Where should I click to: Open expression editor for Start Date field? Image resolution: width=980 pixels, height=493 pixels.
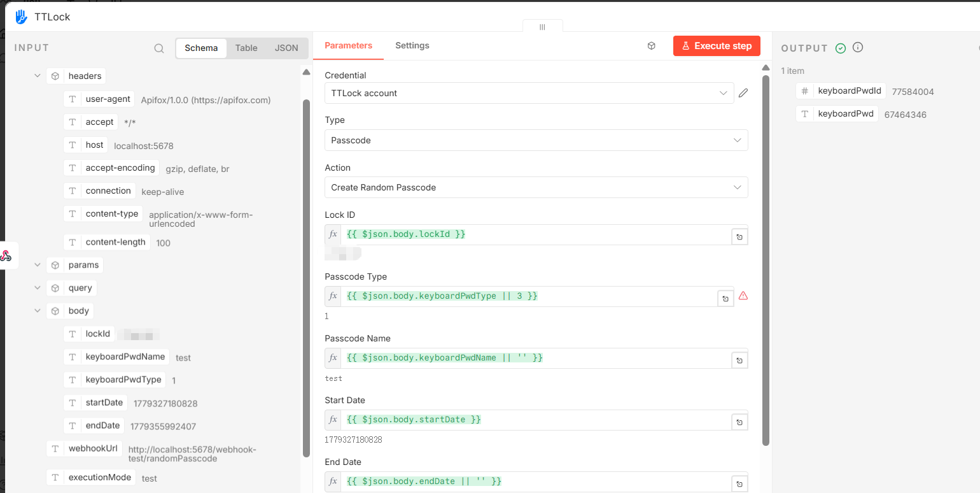[739, 422]
